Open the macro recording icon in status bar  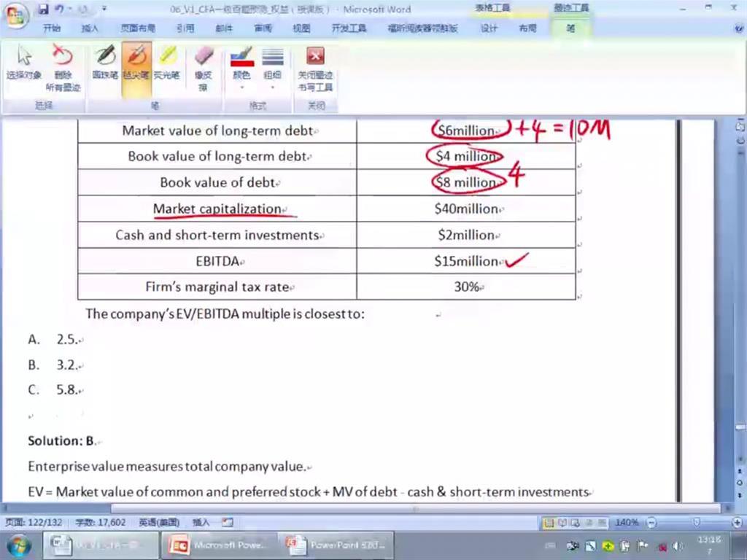click(228, 522)
